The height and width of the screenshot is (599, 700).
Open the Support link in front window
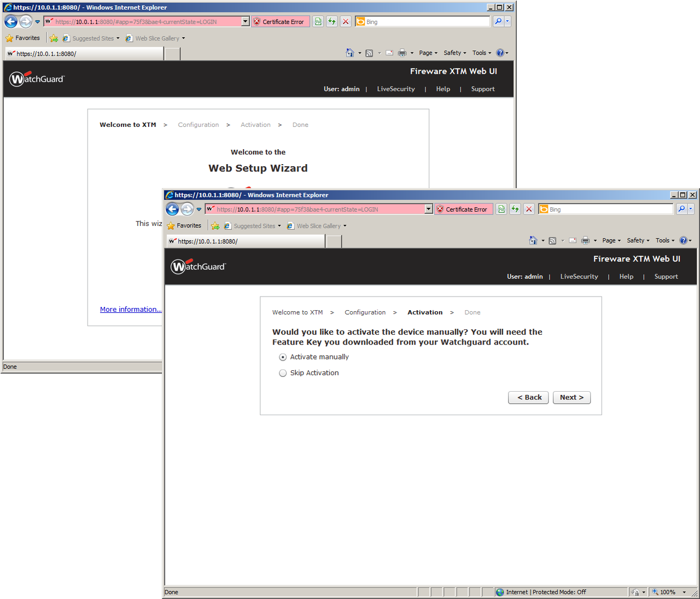click(x=666, y=277)
